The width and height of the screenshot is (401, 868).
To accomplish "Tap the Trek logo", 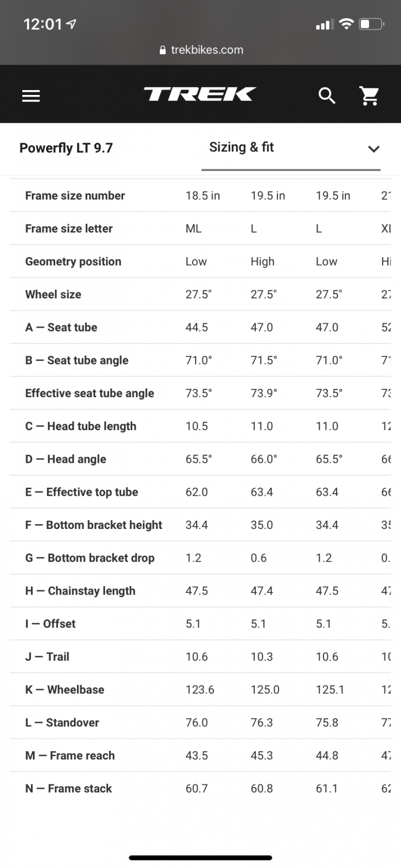I will [200, 94].
